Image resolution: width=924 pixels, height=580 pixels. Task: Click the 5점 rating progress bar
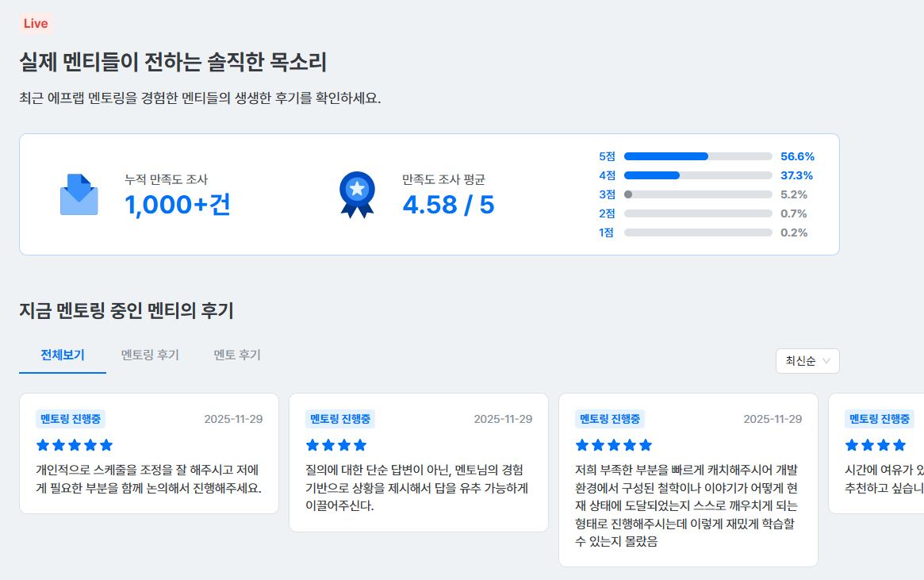(x=698, y=156)
